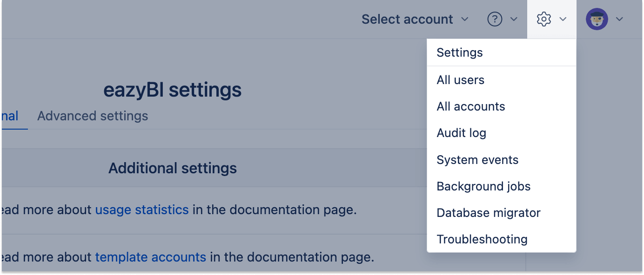
Task: Expand the Select account dropdown
Action: [415, 20]
